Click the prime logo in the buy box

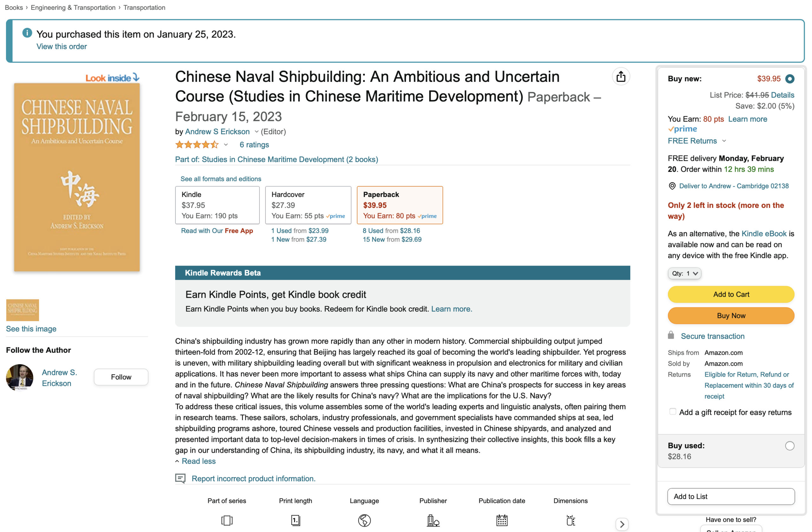tap(682, 129)
